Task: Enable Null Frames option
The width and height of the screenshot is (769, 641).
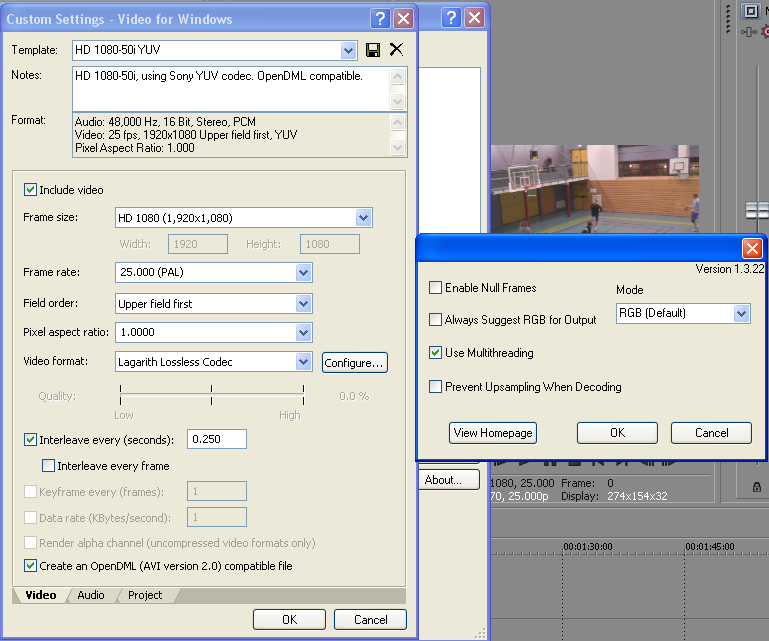Action: tap(435, 288)
